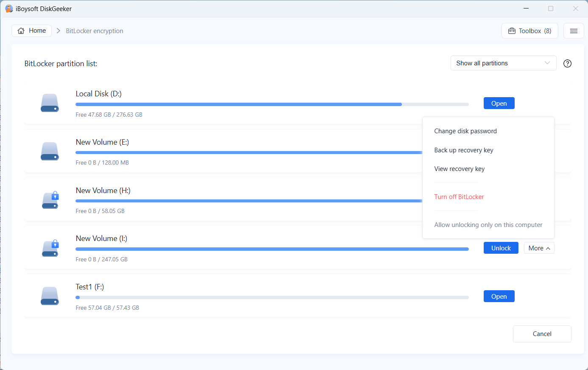Click the Local Disk (D:) usage bar
The width and height of the screenshot is (588, 370).
click(x=272, y=104)
